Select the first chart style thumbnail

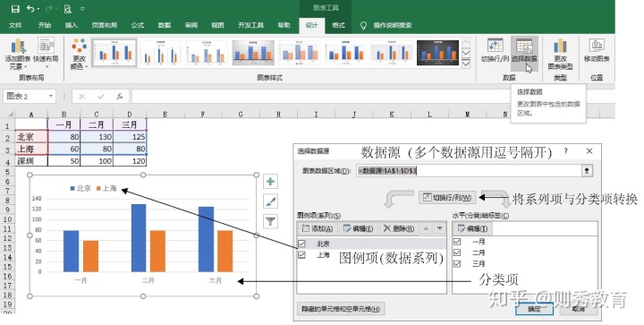click(x=114, y=53)
